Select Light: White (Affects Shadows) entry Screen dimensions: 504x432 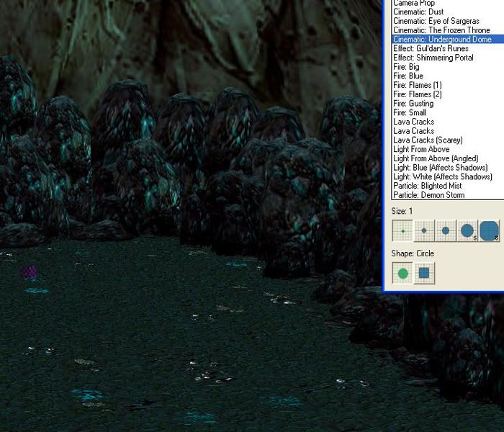[443, 177]
